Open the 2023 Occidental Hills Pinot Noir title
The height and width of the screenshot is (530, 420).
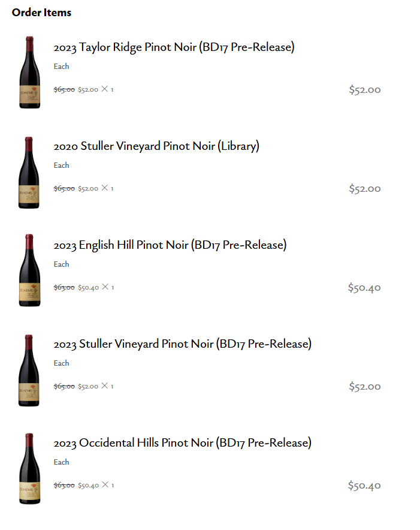pyautogui.click(x=183, y=443)
